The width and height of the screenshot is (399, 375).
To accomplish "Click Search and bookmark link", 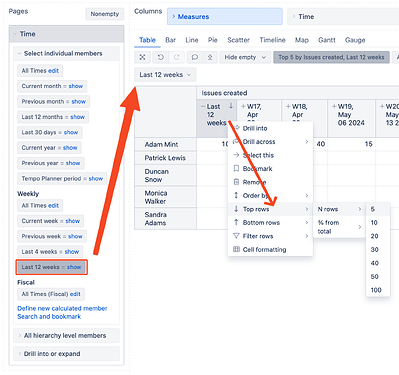I will (x=49, y=317).
